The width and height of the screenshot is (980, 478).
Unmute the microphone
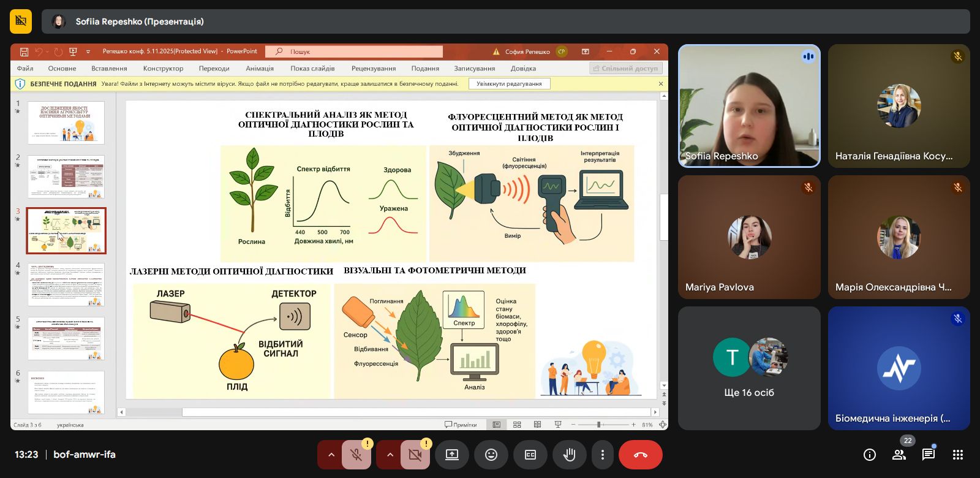click(x=356, y=455)
